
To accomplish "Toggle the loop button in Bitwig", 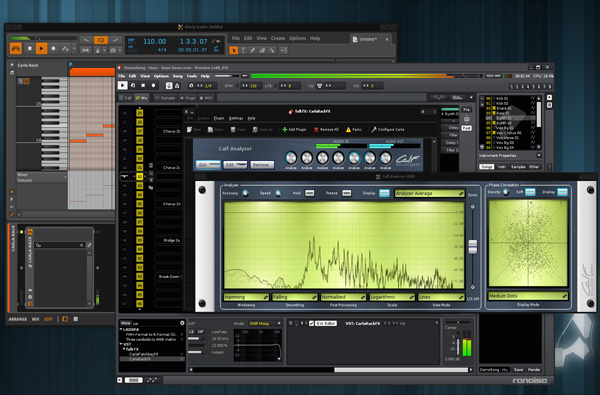I will click(x=101, y=40).
